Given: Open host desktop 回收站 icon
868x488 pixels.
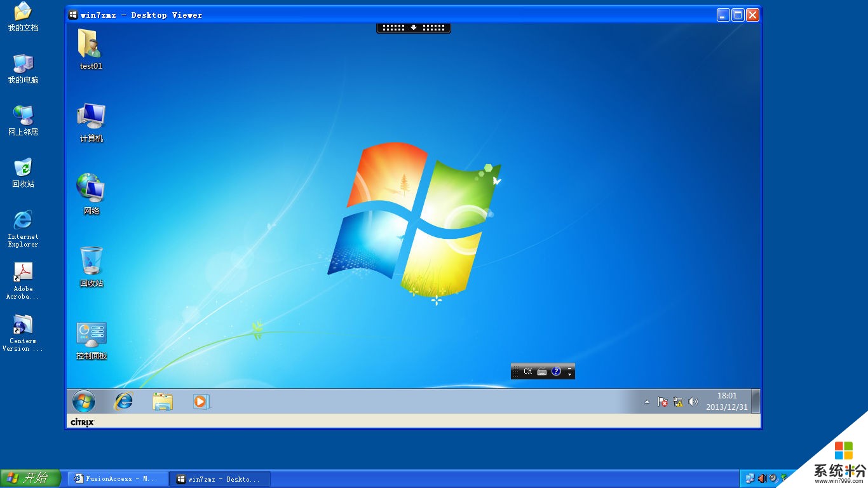Looking at the screenshot, I should point(23,173).
